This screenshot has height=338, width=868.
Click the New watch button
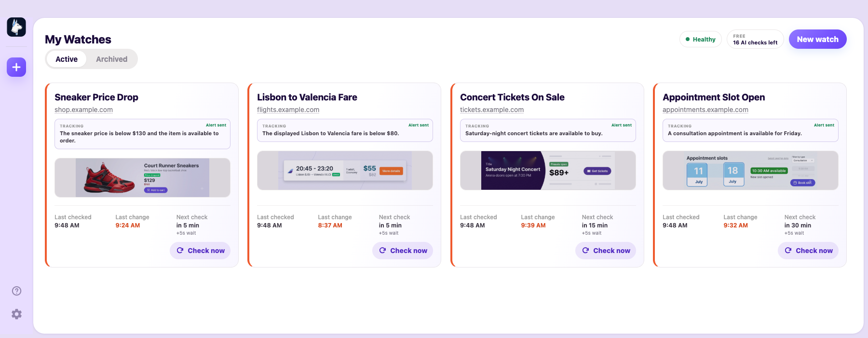point(817,39)
